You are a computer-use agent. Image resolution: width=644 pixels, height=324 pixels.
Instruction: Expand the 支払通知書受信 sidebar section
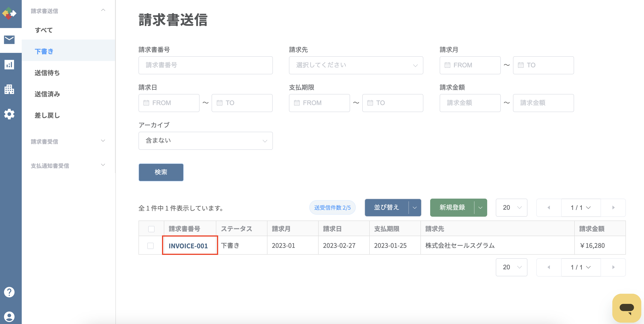(103, 165)
